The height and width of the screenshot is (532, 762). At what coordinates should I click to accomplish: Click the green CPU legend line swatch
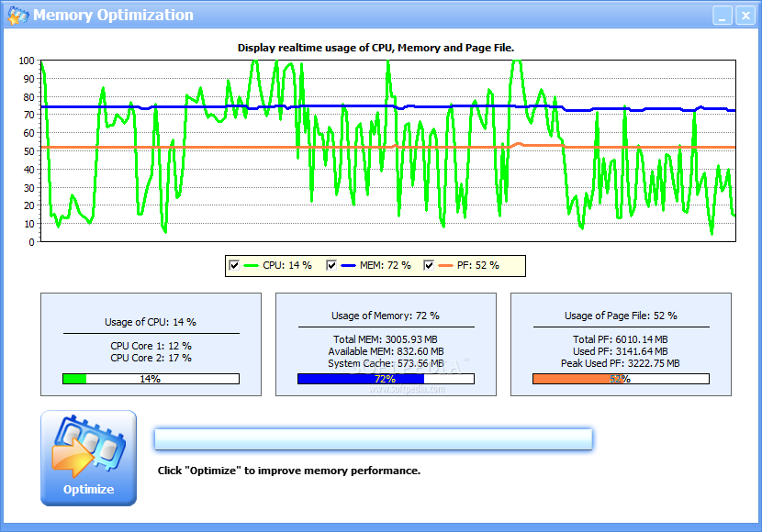click(251, 265)
